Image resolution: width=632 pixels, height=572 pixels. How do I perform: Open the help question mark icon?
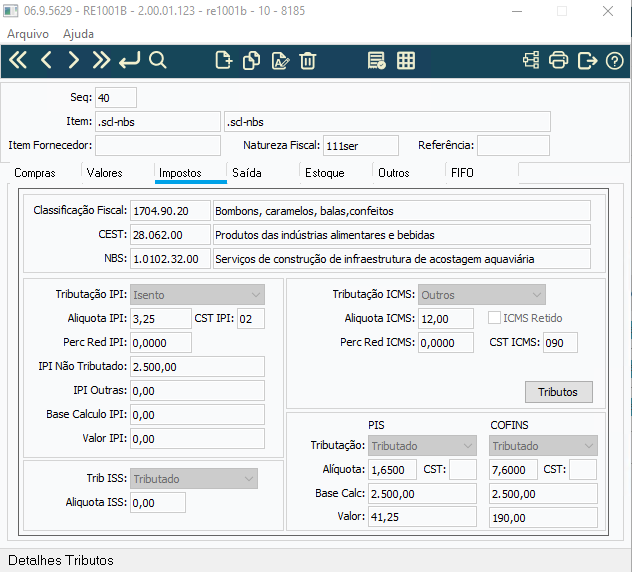614,61
